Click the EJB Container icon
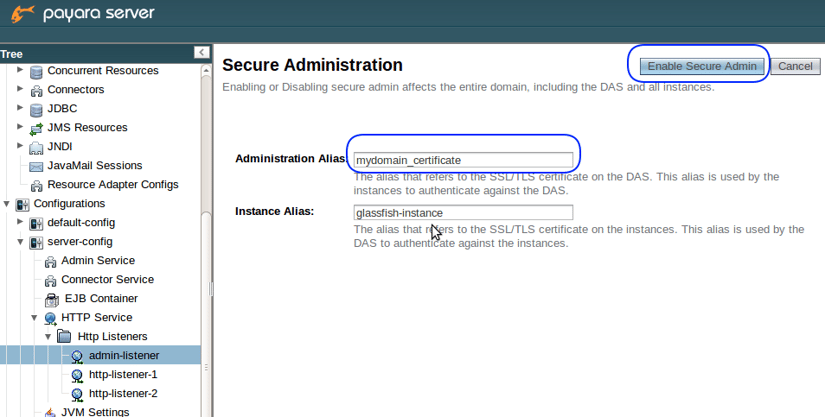This screenshot has height=417, width=825. click(52, 299)
